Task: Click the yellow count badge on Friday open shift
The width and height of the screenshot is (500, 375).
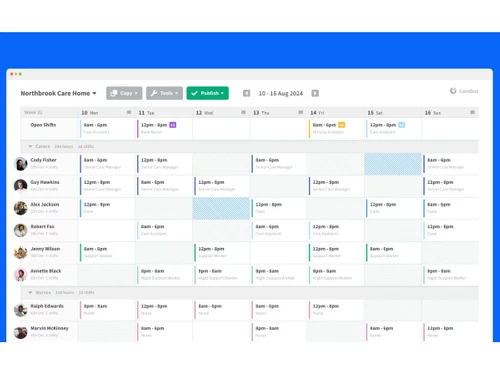Action: point(342,125)
